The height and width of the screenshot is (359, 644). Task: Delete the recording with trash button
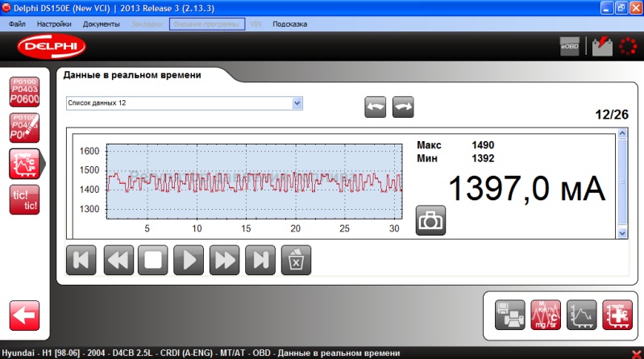pyautogui.click(x=296, y=261)
